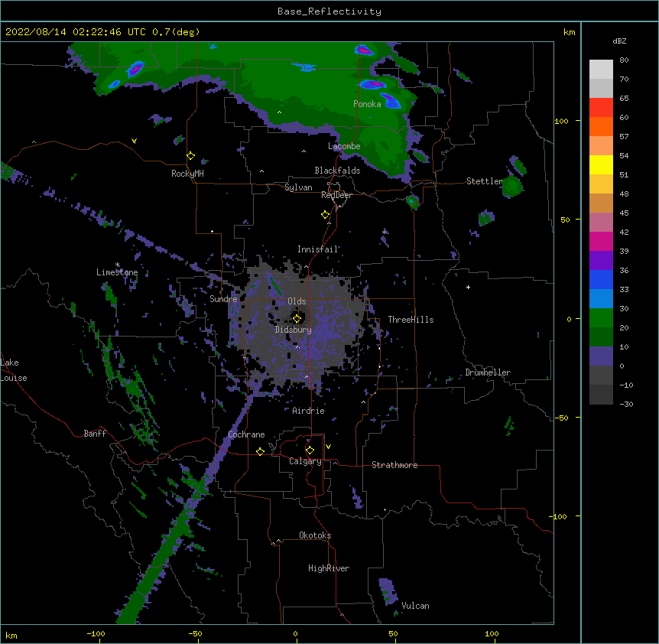Click the ThreeHills label
The image size is (659, 644).
click(x=411, y=320)
